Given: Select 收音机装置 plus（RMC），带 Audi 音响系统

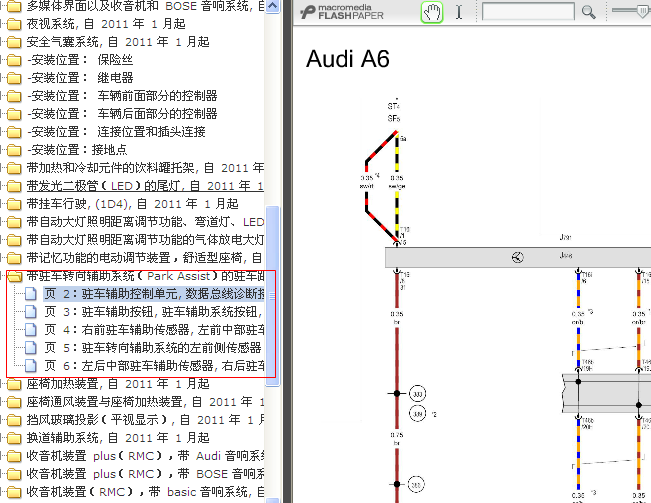Looking at the screenshot, I should [x=145, y=456].
